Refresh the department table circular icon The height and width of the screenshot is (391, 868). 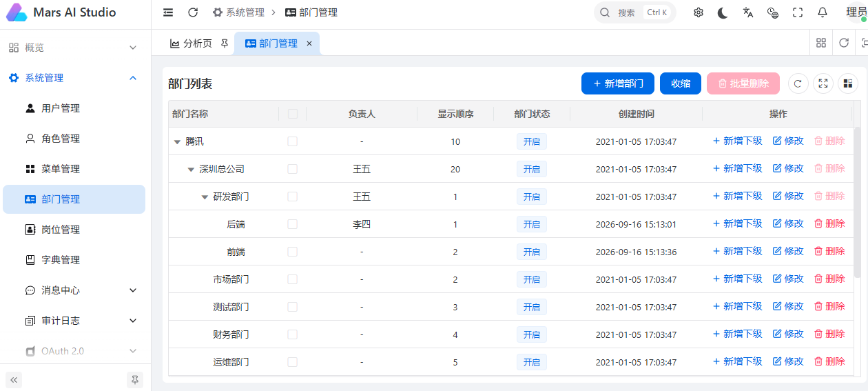[x=798, y=83]
